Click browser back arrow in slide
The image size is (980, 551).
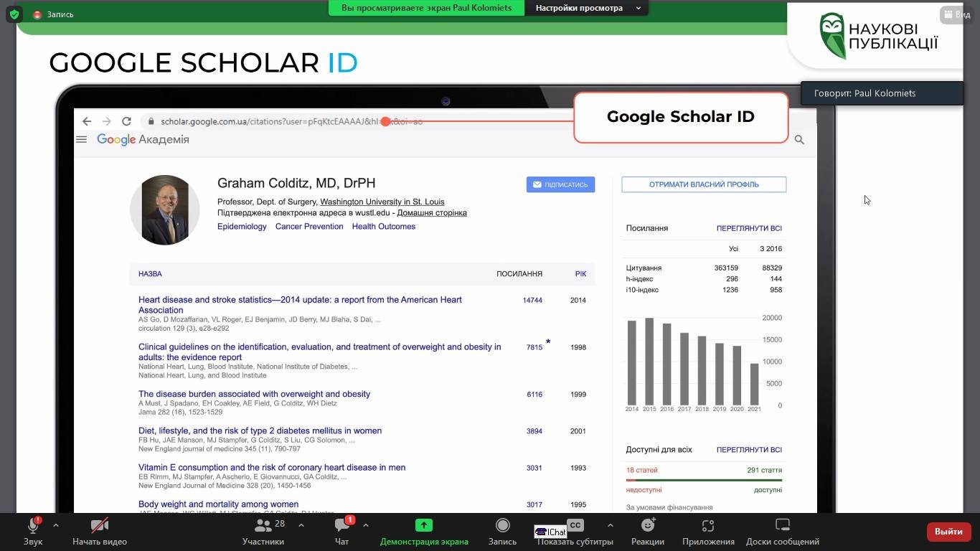tap(87, 121)
